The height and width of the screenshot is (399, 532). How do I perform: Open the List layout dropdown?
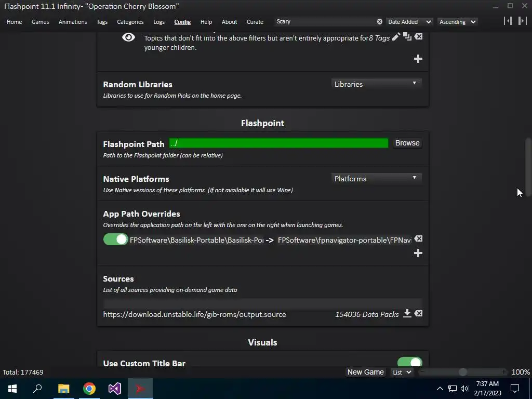(x=402, y=372)
